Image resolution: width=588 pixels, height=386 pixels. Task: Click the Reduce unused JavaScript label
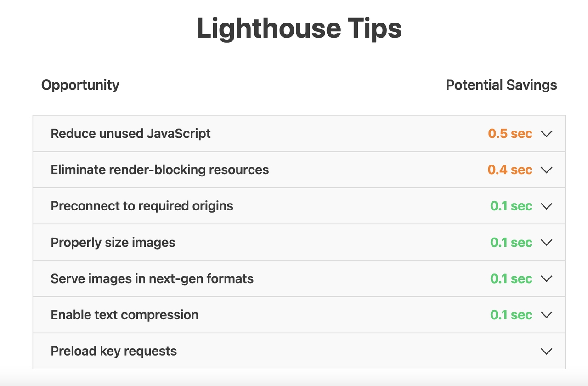130,134
